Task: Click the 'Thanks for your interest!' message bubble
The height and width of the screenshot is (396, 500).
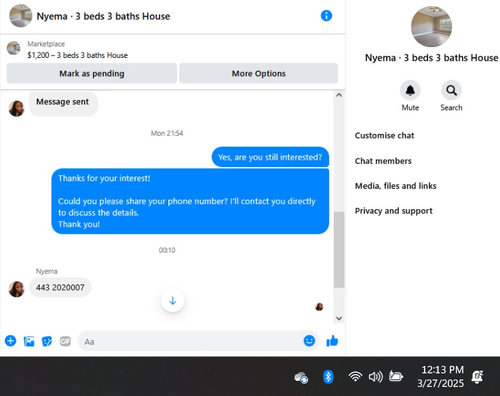Action: click(x=190, y=201)
